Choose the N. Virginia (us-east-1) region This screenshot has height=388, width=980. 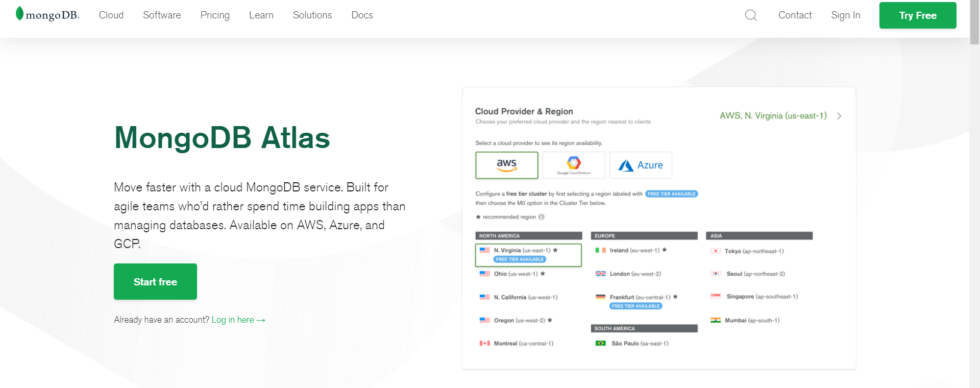[x=528, y=255]
